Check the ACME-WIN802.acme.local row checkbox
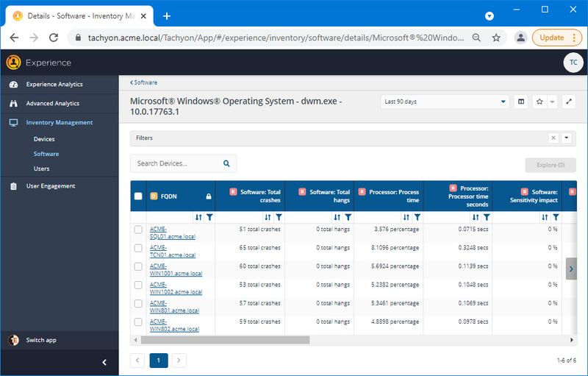Screen dimensions: 588x376 [138, 322]
